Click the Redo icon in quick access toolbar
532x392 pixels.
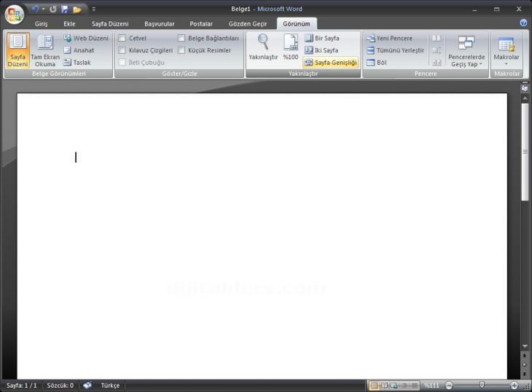(x=53, y=9)
